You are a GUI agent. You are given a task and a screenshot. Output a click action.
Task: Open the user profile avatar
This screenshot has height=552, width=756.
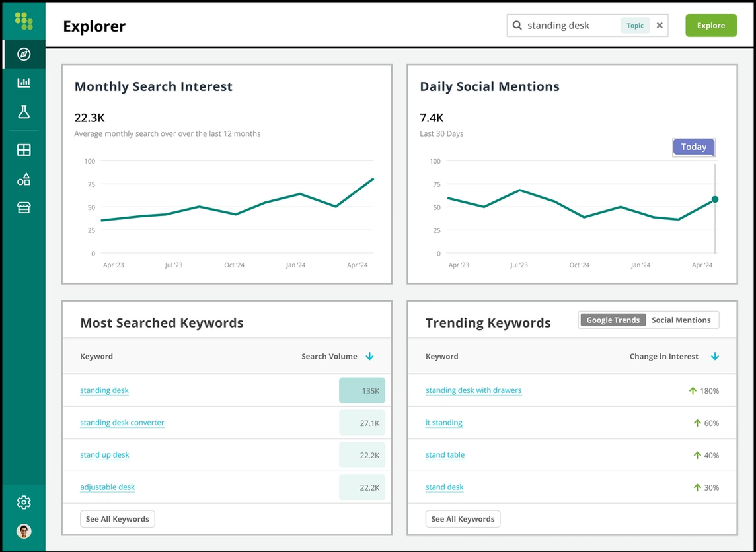(x=24, y=531)
